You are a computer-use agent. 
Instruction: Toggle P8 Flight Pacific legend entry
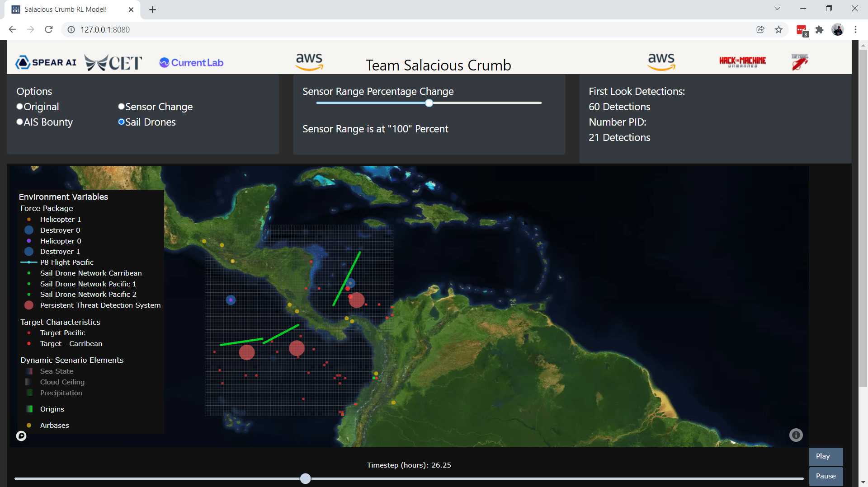pyautogui.click(x=66, y=262)
